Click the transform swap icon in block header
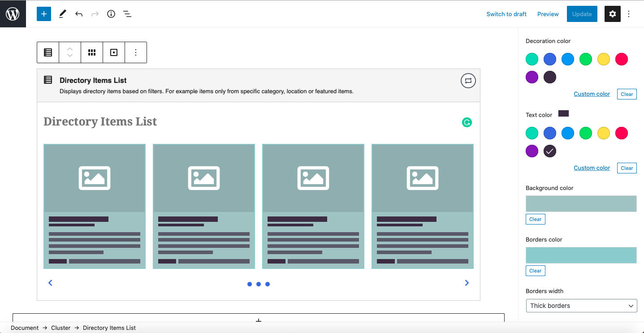Viewport: 644px width, 333px height. pos(468,81)
